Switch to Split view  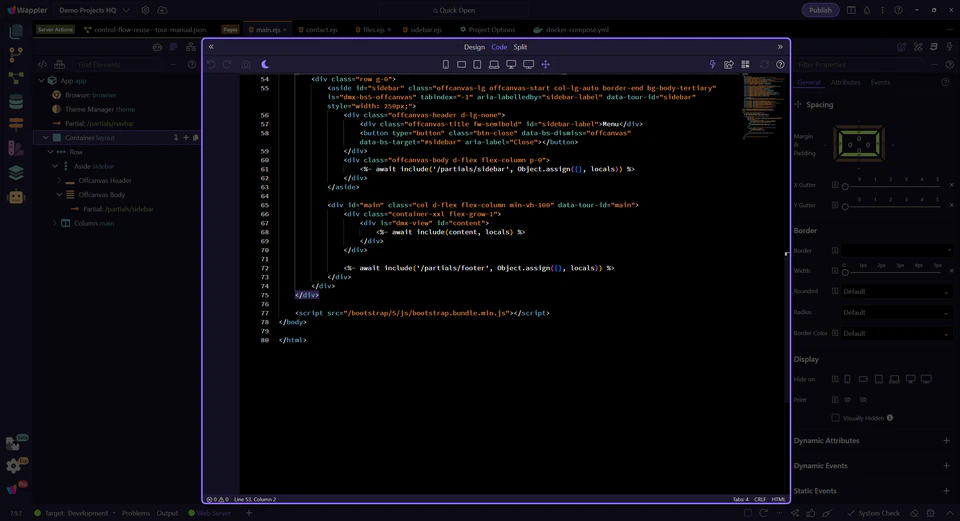click(520, 47)
